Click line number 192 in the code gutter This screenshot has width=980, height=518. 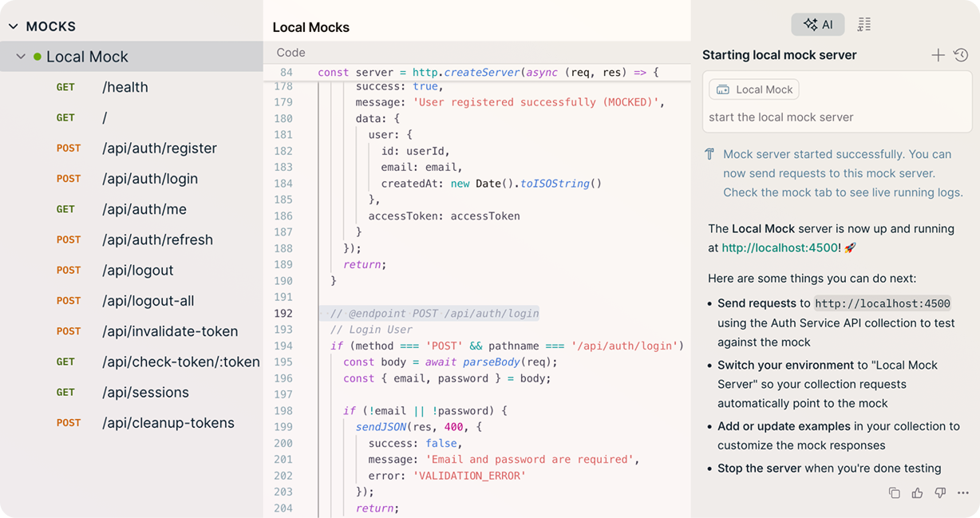(x=284, y=314)
